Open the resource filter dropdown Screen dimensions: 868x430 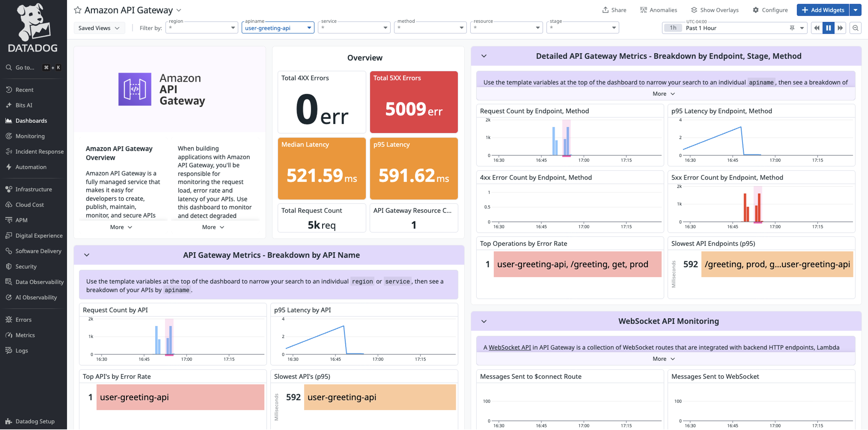506,28
